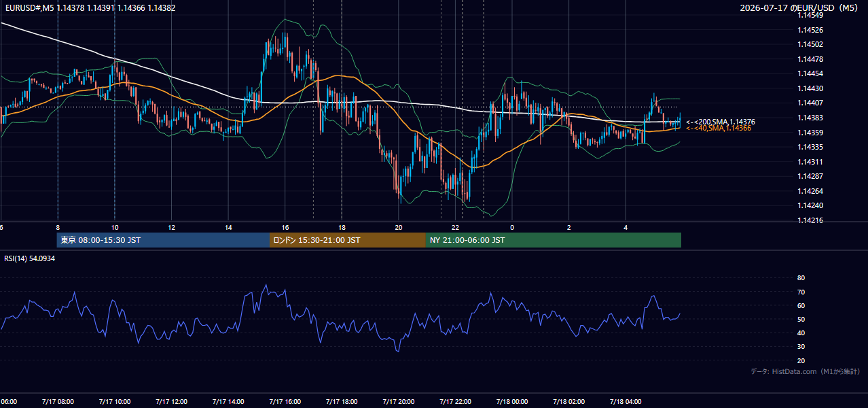Click price level 1.14240 on price axis

pyautogui.click(x=810, y=205)
